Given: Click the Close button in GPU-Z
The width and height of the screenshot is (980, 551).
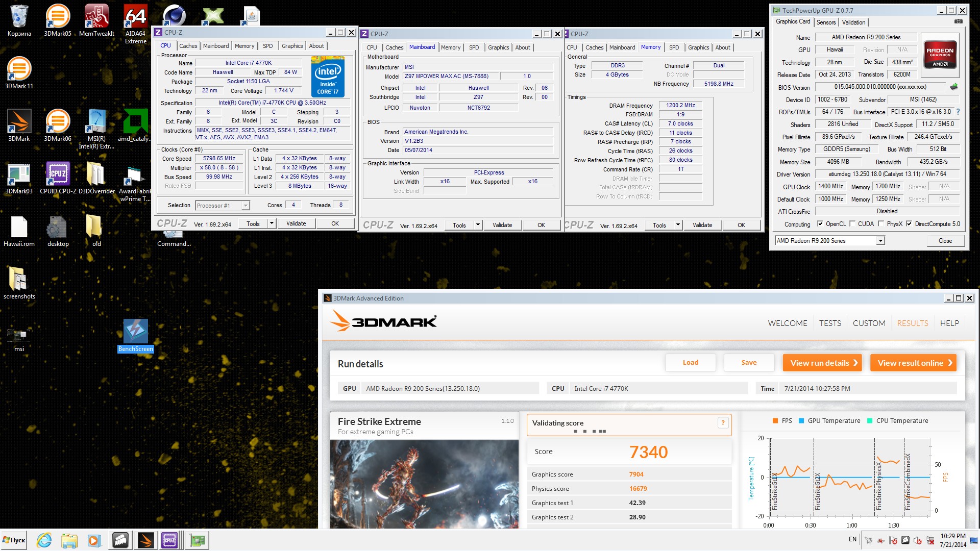Looking at the screenshot, I should tap(945, 241).
